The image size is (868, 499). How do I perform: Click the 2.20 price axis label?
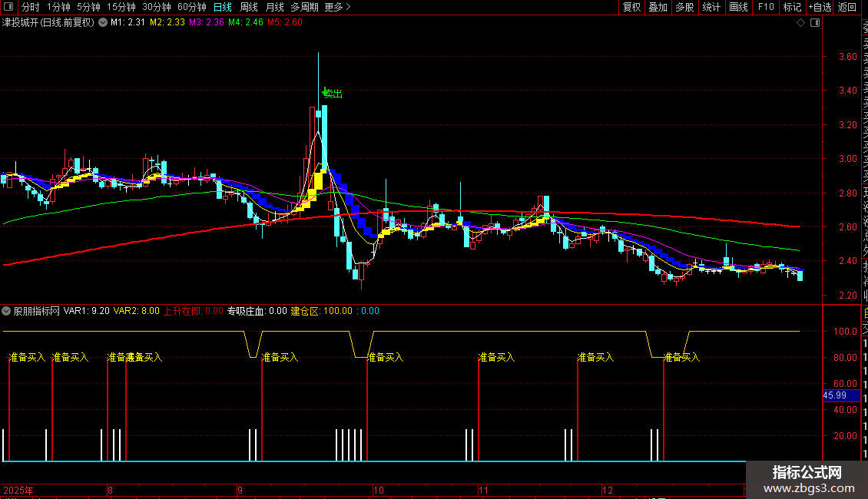coord(847,296)
